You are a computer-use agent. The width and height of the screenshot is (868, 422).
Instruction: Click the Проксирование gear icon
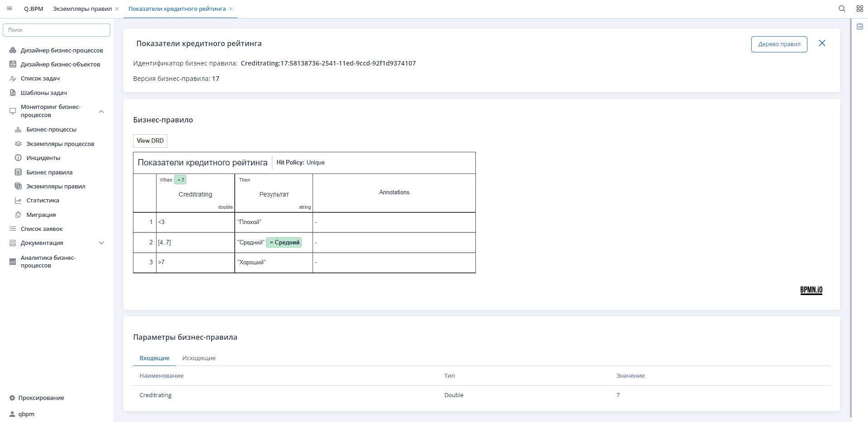click(x=12, y=398)
